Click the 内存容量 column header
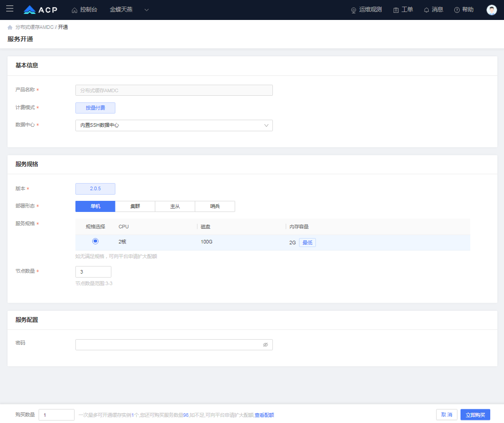Screen dimensions: 504x423 pos(299,227)
